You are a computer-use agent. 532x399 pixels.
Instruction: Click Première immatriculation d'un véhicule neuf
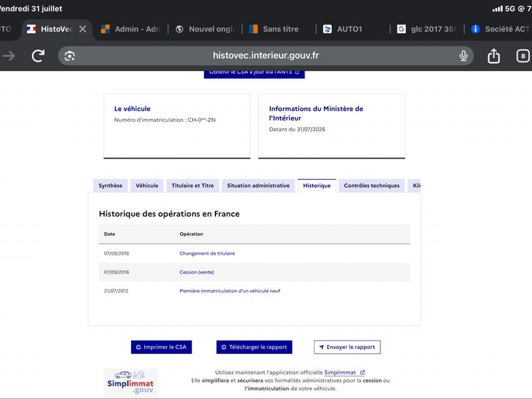(229, 291)
